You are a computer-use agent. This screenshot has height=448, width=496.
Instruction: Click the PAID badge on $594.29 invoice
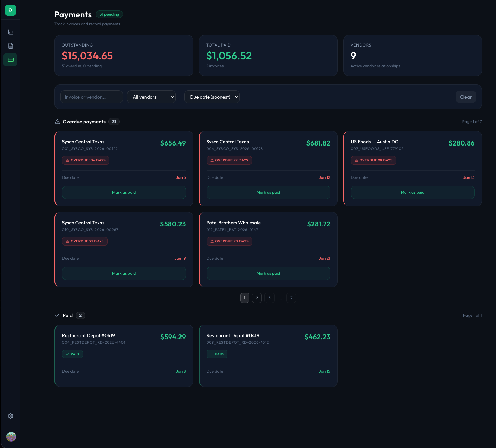click(73, 354)
